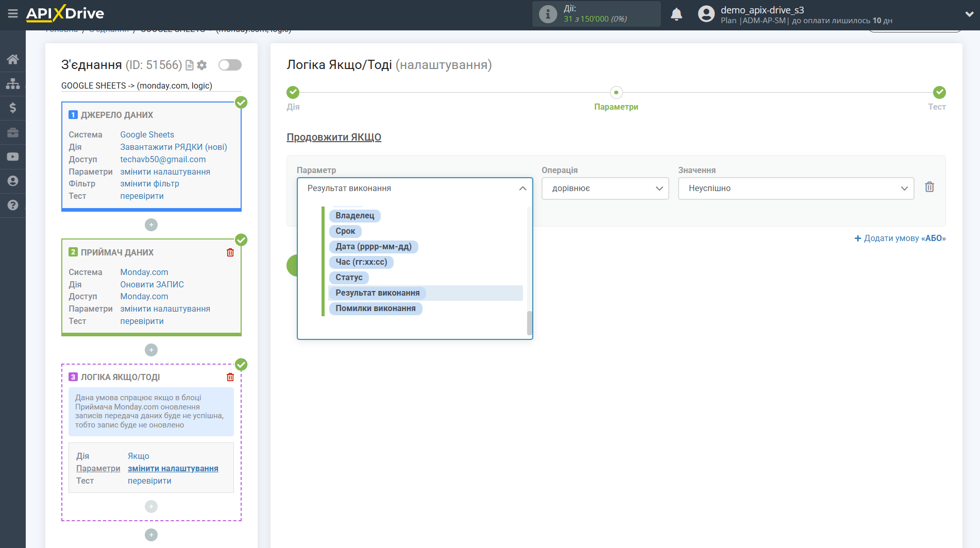Click змінити фільтр link
The image size is (980, 548).
click(149, 183)
